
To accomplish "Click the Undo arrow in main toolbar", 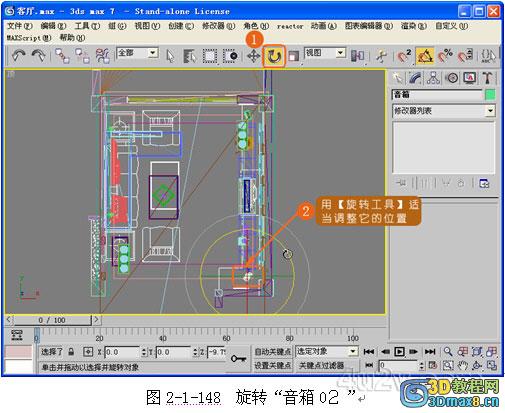I will click(x=18, y=55).
